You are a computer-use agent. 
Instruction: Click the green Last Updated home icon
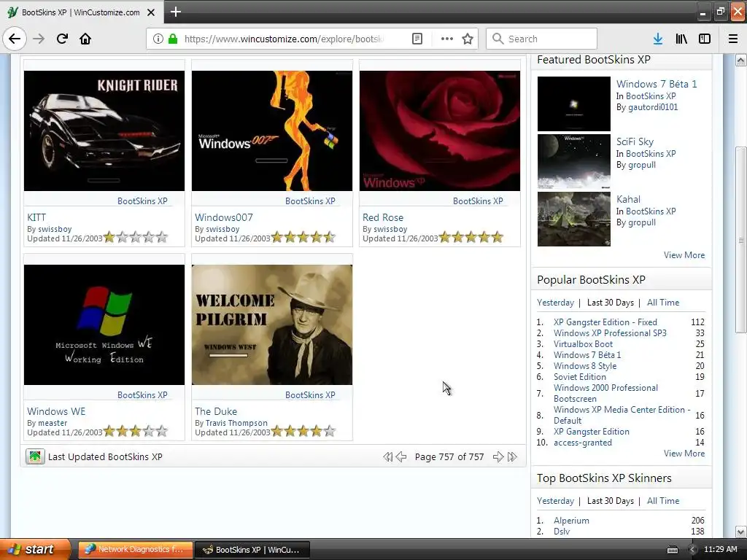(35, 456)
